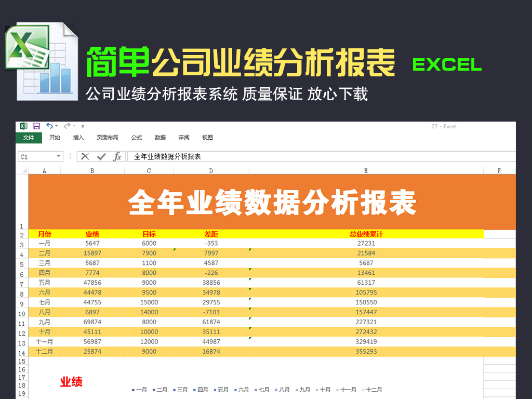Screen dimensions: 532x399
Task: Switch to the 开始 ribbon tab
Action: tap(55, 137)
